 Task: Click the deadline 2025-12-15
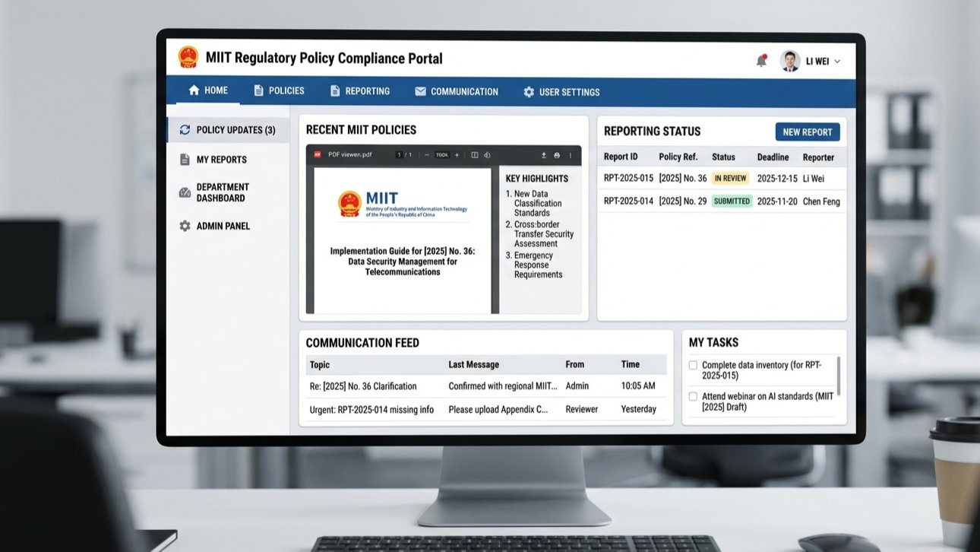point(777,179)
